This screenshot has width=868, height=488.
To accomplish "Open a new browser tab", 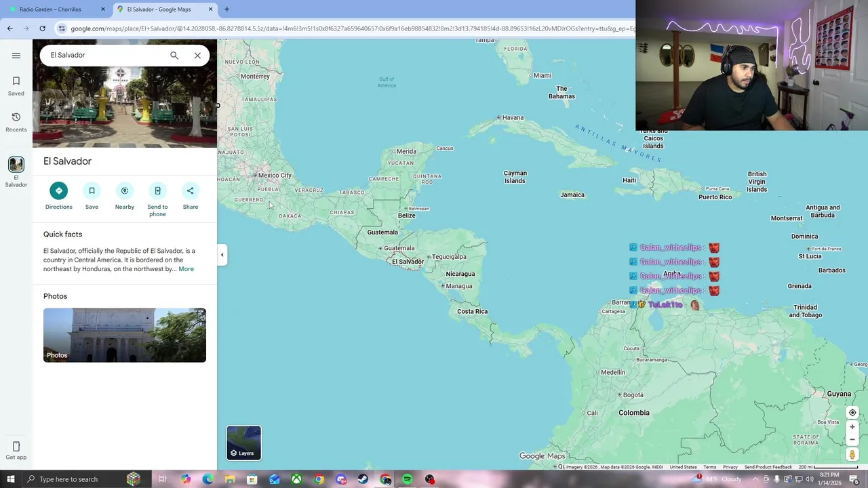I will 226,9.
